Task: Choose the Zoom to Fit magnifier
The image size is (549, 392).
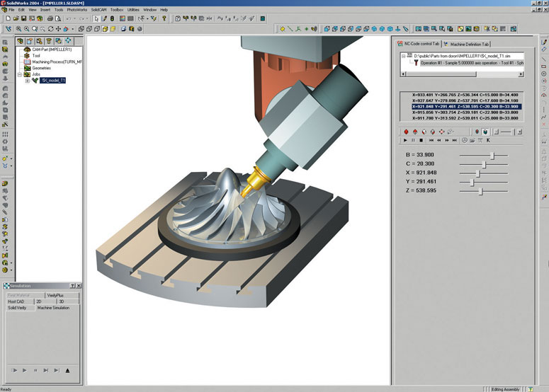Action: (x=18, y=29)
